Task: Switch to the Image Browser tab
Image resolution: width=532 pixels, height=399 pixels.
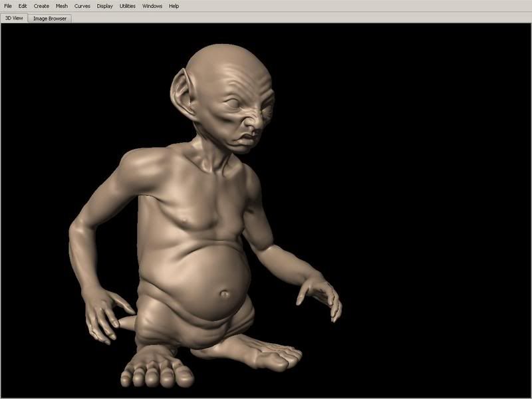Action: tap(50, 19)
